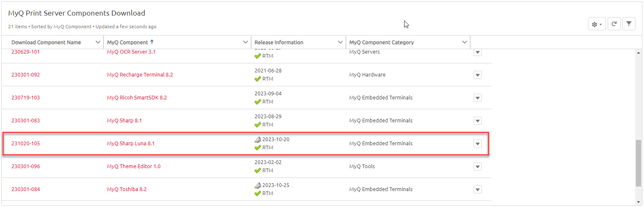Open MyQ Theme Editor 1.0 component
This screenshot has height=207, width=644.
[134, 166]
